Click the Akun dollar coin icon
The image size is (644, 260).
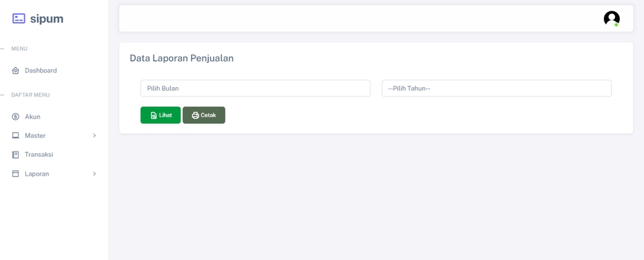coord(15,117)
